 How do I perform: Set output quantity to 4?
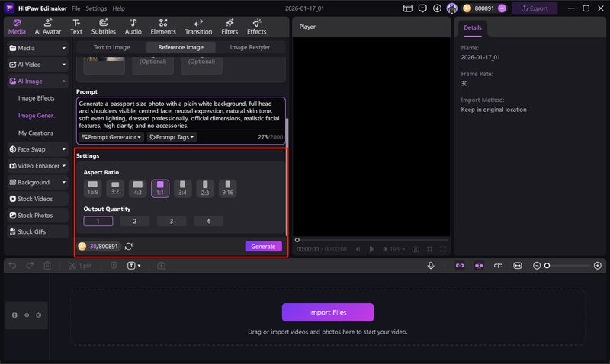pos(208,222)
